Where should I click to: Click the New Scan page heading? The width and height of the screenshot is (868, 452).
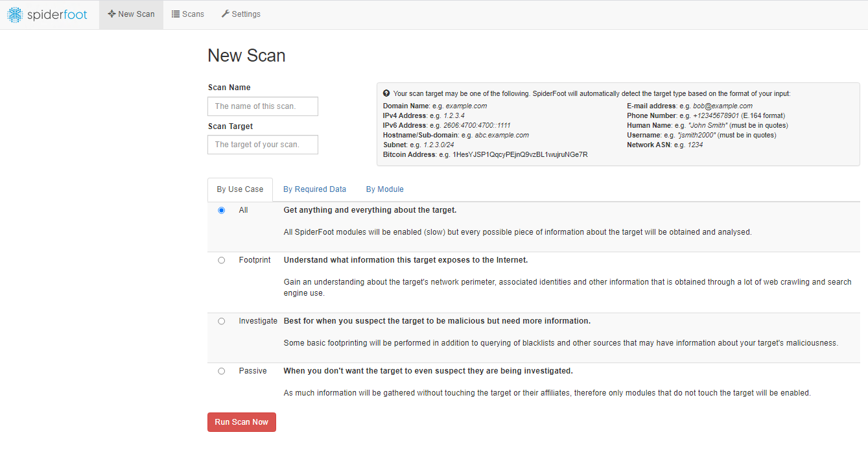point(246,56)
